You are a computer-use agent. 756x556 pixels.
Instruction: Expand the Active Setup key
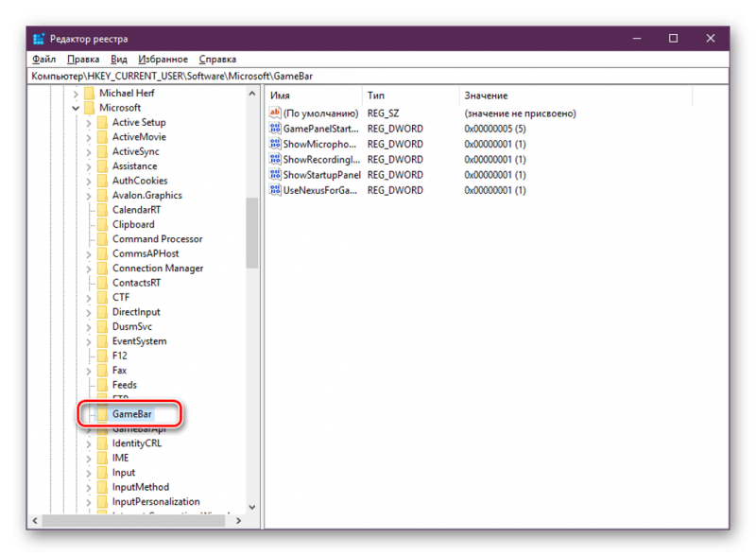tap(89, 123)
